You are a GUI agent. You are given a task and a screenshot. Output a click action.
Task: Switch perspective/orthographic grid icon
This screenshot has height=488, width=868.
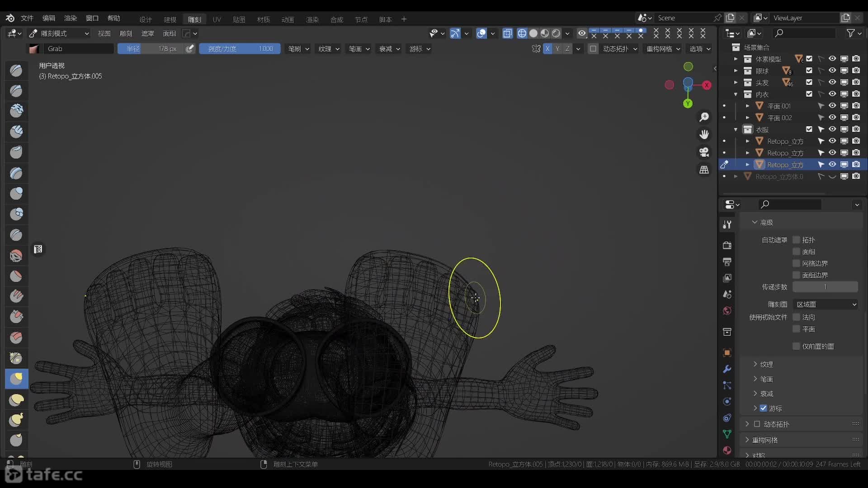(x=704, y=170)
